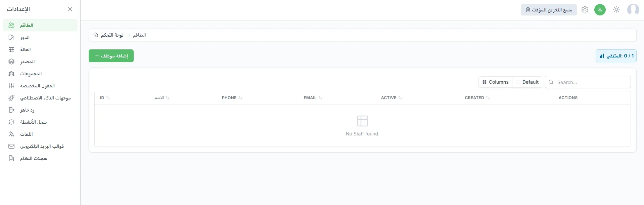Sort table by name (الاسم) column
Screen dimensions: 644x205
(x=162, y=98)
